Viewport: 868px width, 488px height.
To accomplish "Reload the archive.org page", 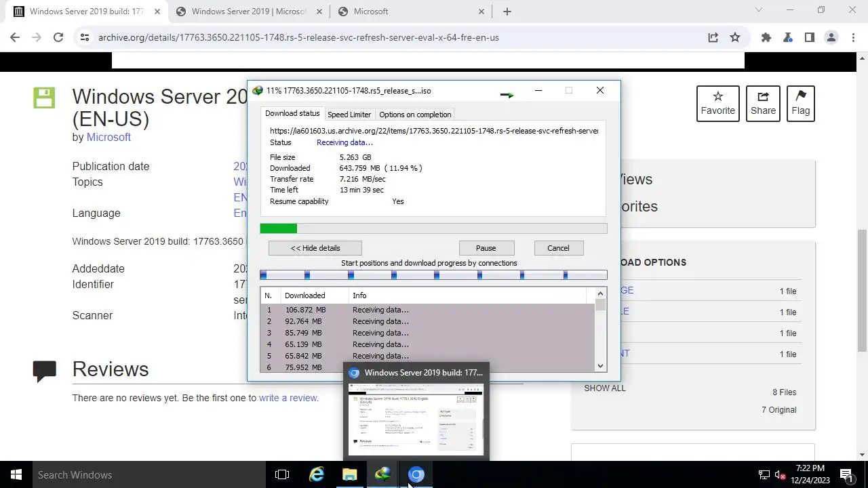I will click(58, 37).
